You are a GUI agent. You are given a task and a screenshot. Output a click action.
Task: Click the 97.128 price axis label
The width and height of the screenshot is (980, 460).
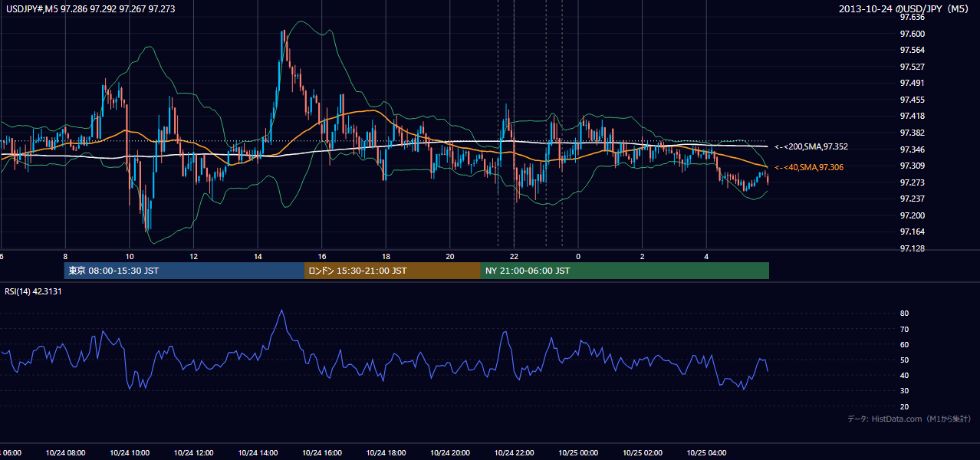tap(913, 248)
